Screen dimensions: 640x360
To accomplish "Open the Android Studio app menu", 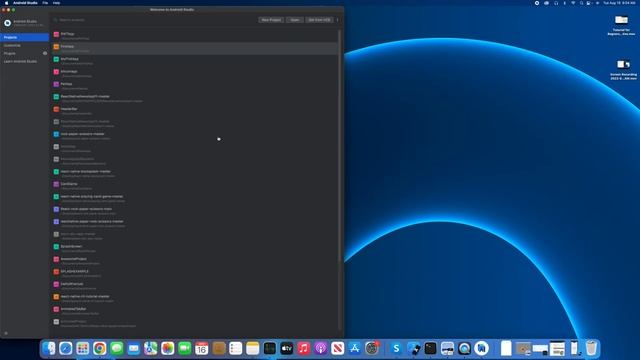I will click(25, 3).
